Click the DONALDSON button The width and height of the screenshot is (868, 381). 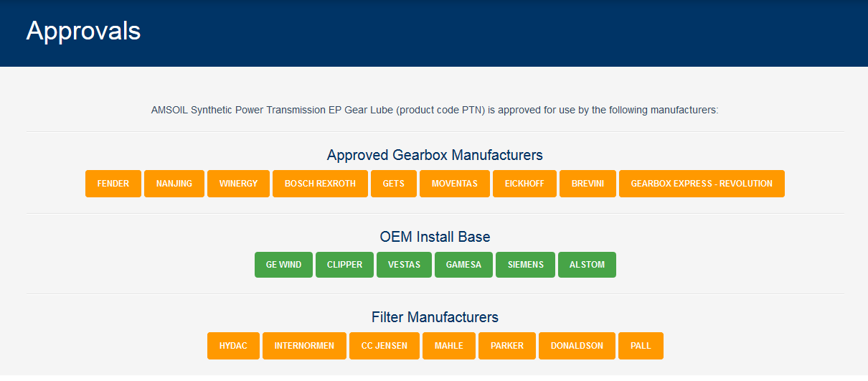point(577,345)
